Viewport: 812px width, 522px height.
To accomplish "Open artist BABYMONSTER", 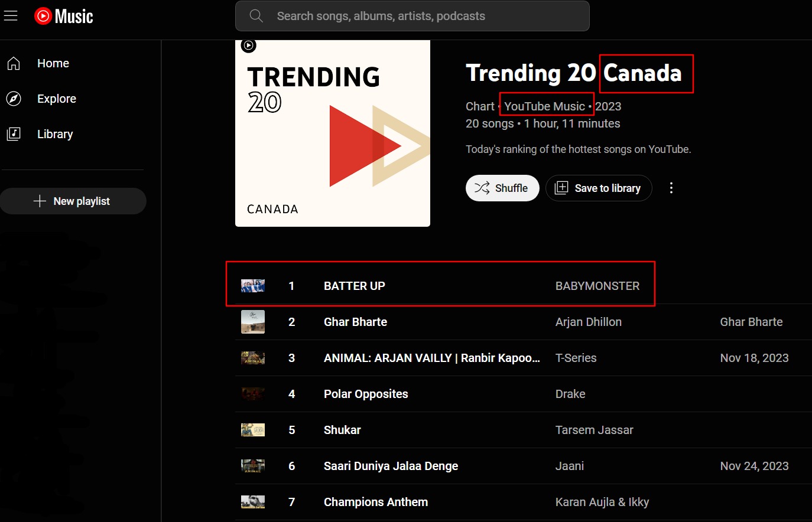I will pyautogui.click(x=597, y=286).
